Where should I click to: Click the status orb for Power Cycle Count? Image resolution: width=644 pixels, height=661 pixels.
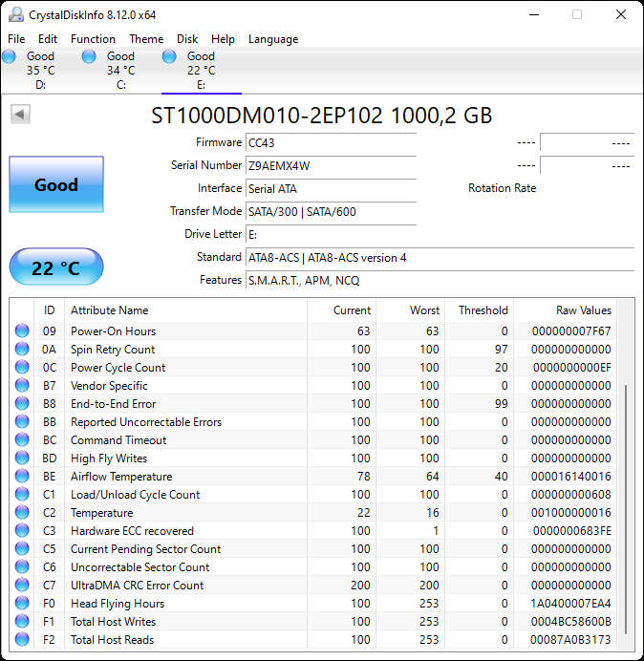click(22, 367)
